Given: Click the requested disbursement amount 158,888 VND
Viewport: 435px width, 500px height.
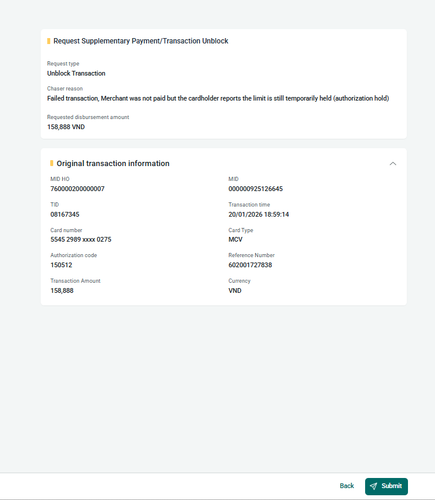Looking at the screenshot, I should click(x=66, y=127).
